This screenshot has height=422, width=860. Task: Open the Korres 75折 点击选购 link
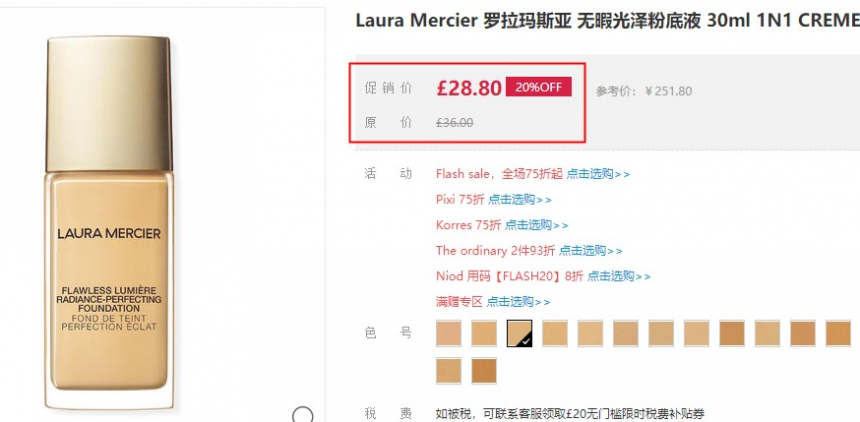click(536, 225)
